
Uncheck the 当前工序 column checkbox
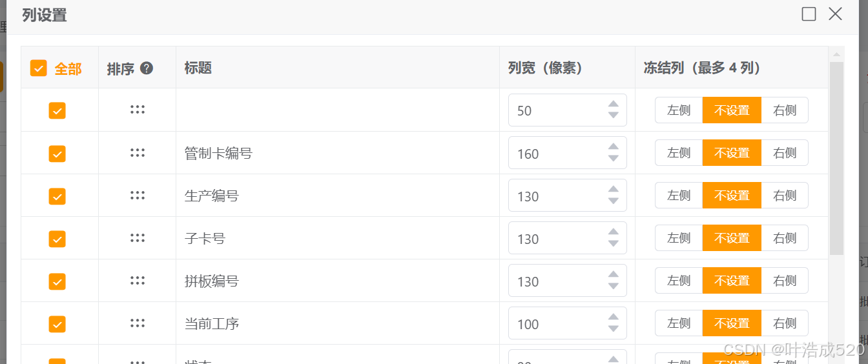[57, 324]
